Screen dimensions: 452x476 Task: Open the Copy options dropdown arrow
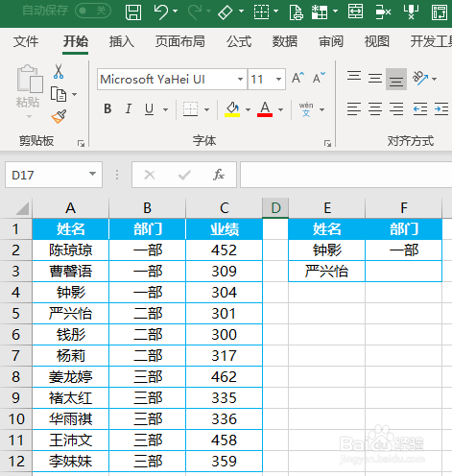[x=75, y=94]
